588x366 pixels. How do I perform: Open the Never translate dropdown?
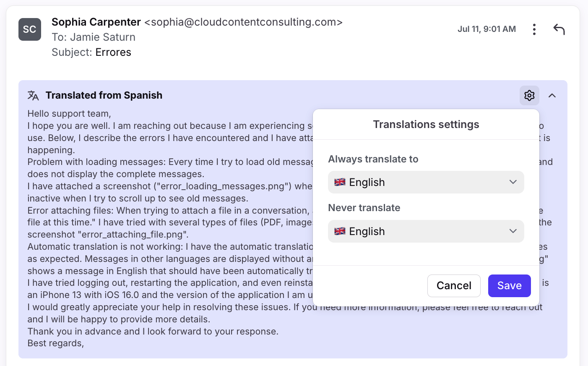point(426,231)
